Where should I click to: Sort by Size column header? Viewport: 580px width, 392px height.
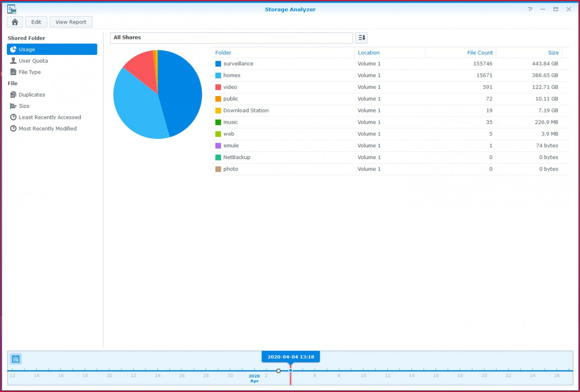click(x=529, y=53)
